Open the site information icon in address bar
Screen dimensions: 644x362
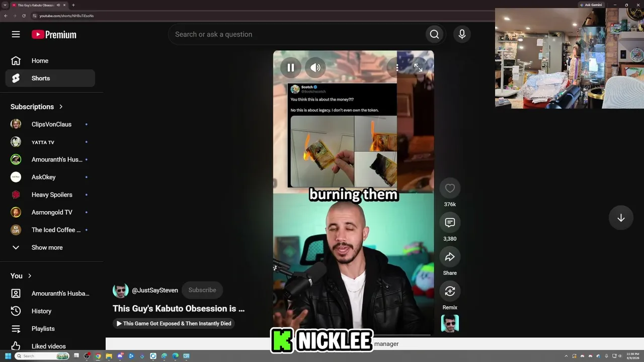[35, 16]
